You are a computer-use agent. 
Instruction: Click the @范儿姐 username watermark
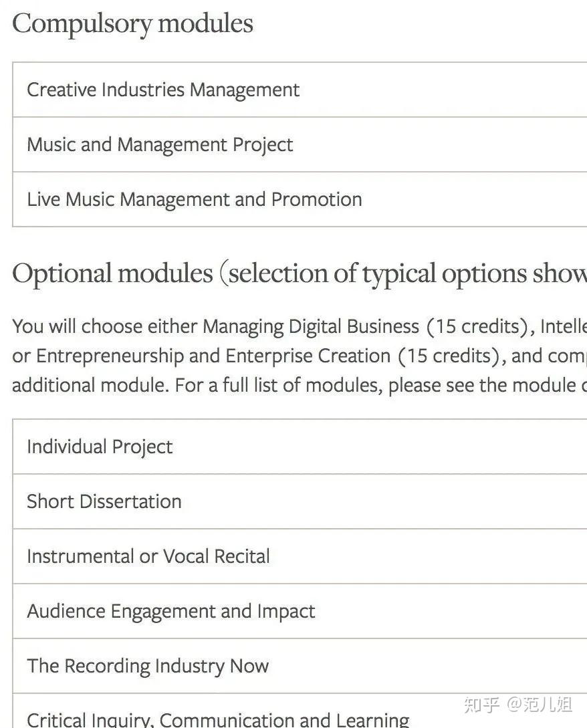(540, 705)
